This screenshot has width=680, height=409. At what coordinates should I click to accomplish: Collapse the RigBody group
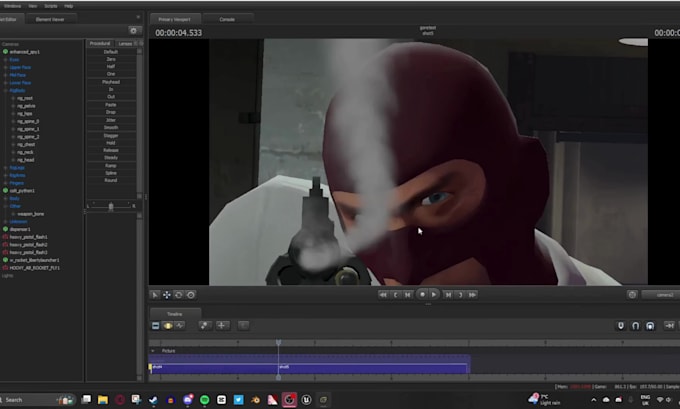5,91
